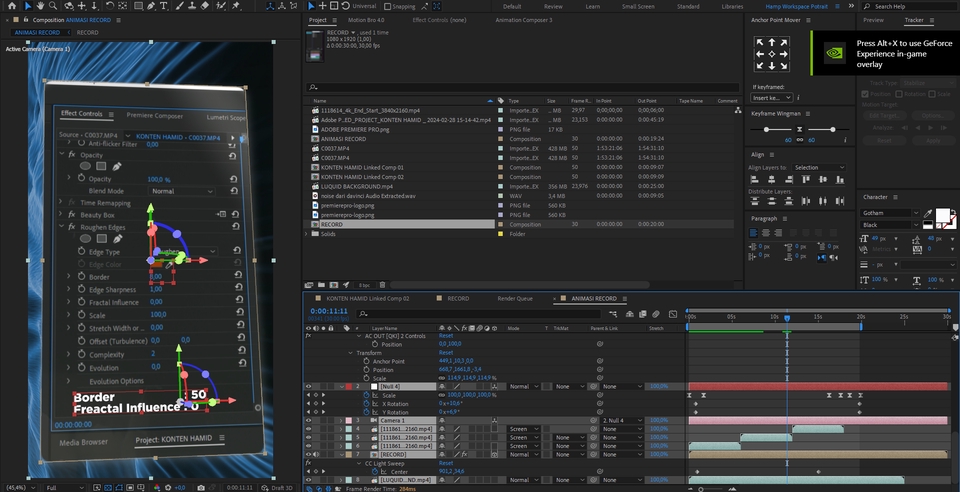
Task: Open the Animation Composer 3 tab
Action: 523,20
